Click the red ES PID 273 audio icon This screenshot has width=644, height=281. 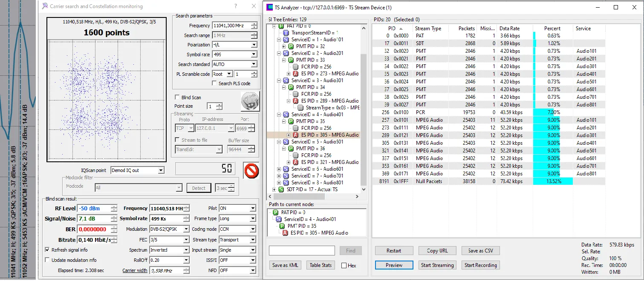(295, 74)
